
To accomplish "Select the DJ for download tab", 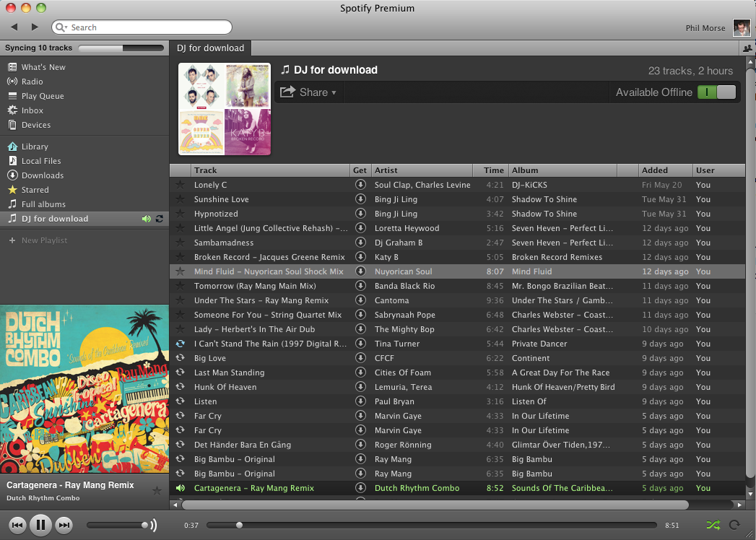I will [x=210, y=48].
